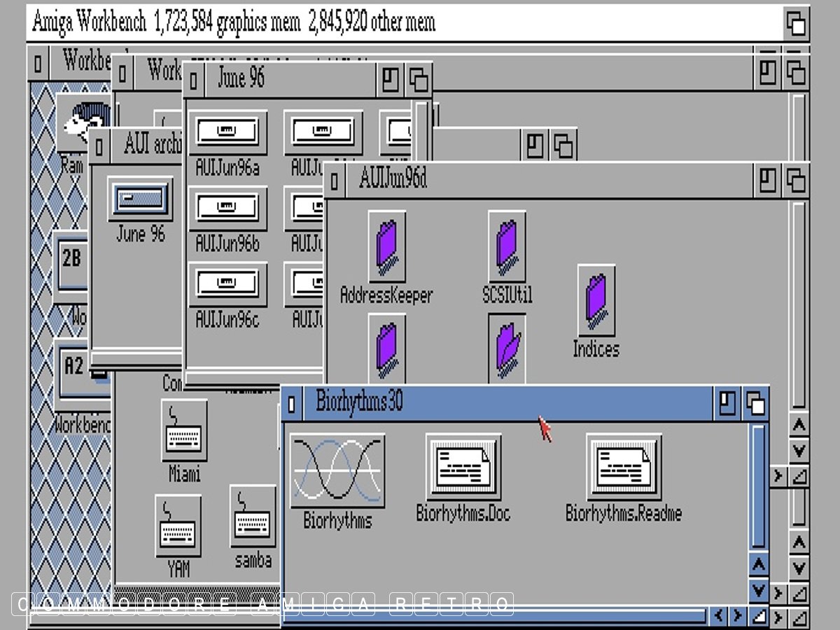Click the depth gadget of AUIJun96d window

[794, 181]
